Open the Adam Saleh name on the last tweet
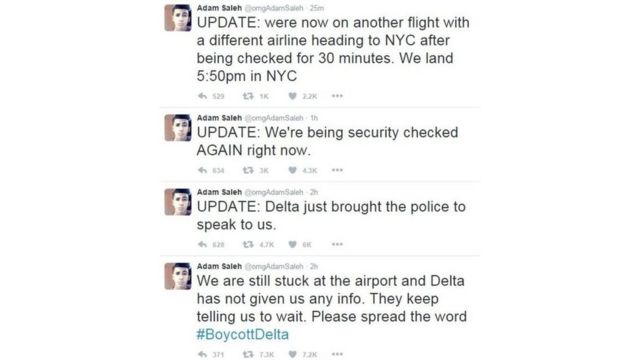 point(219,266)
